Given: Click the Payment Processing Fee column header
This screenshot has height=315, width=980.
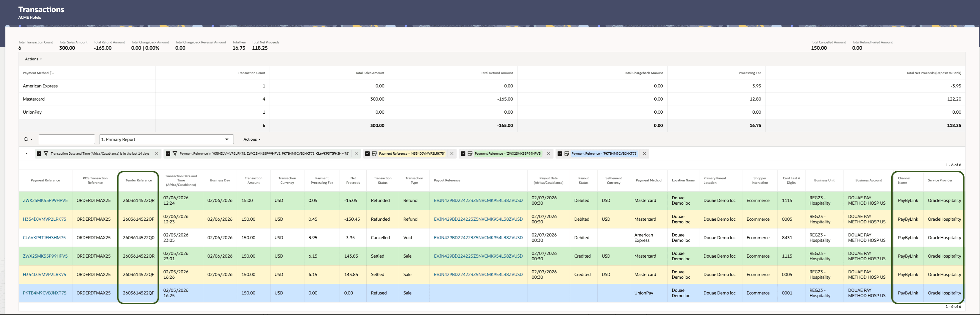Looking at the screenshot, I should (322, 180).
